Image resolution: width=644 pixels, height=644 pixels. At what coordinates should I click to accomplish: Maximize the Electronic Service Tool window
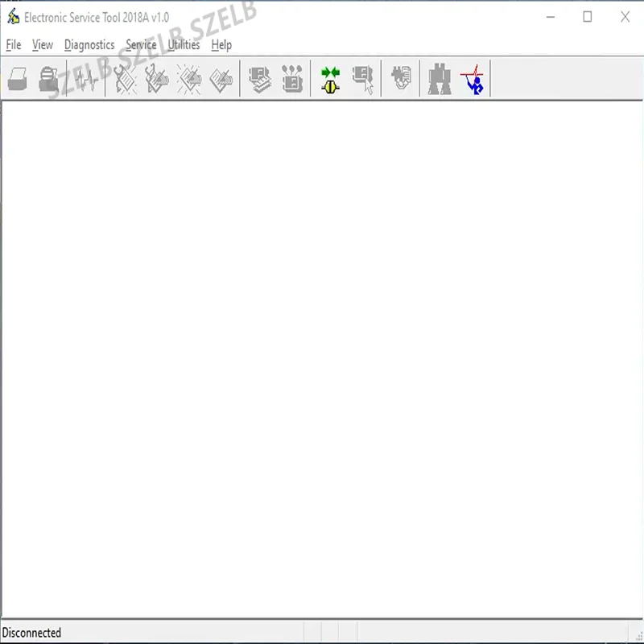[x=588, y=17]
